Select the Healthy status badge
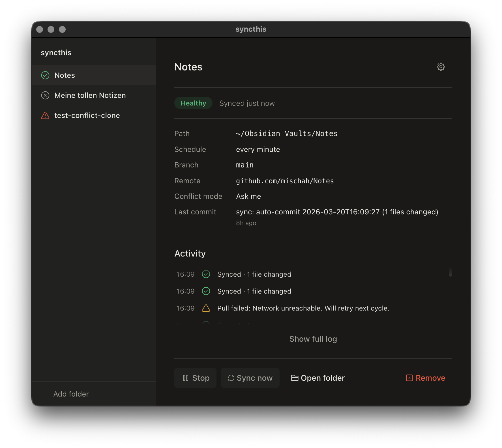502x448 pixels. tap(193, 103)
